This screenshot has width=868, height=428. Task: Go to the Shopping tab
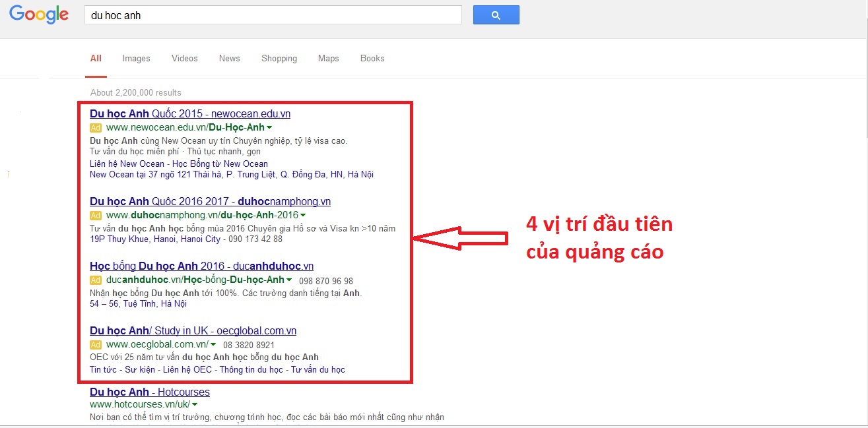(279, 58)
